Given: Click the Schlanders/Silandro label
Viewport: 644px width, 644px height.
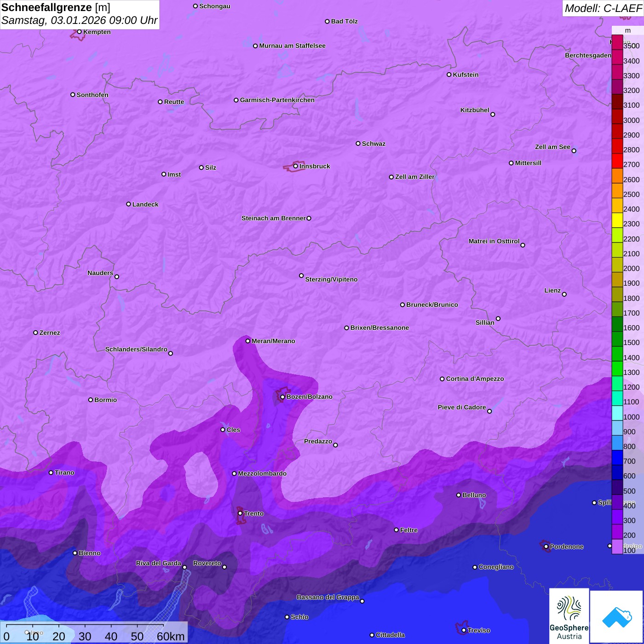Looking at the screenshot, I should pos(136,349).
